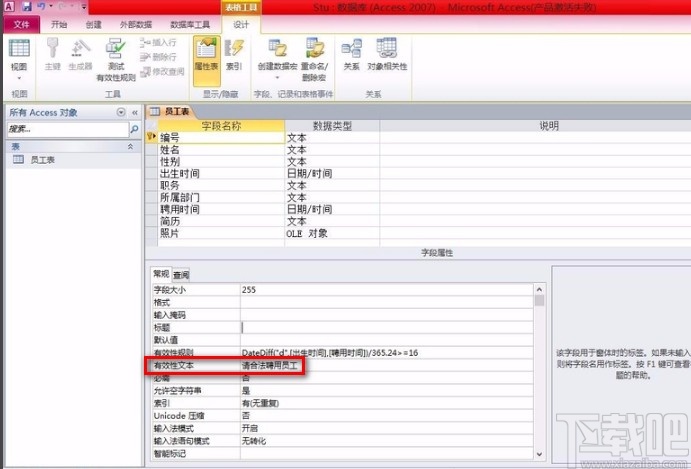Switch to the 开始 ribbon tab
Viewport: 691px width, 469px height.
(59, 25)
